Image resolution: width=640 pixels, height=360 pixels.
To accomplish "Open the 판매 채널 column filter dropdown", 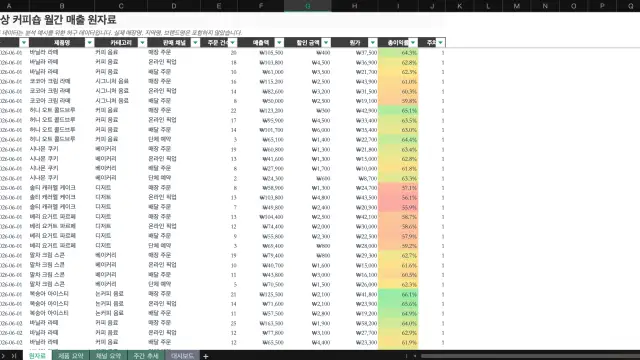I will (195, 42).
